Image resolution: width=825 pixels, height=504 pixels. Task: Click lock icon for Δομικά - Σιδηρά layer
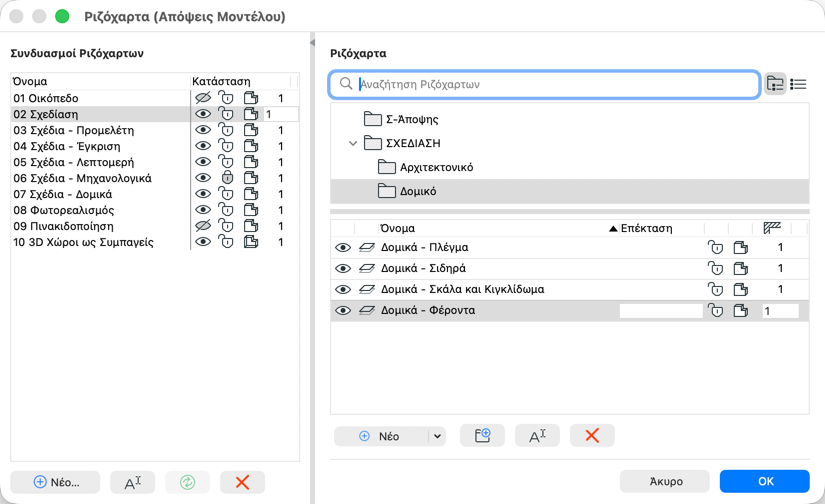tap(715, 268)
